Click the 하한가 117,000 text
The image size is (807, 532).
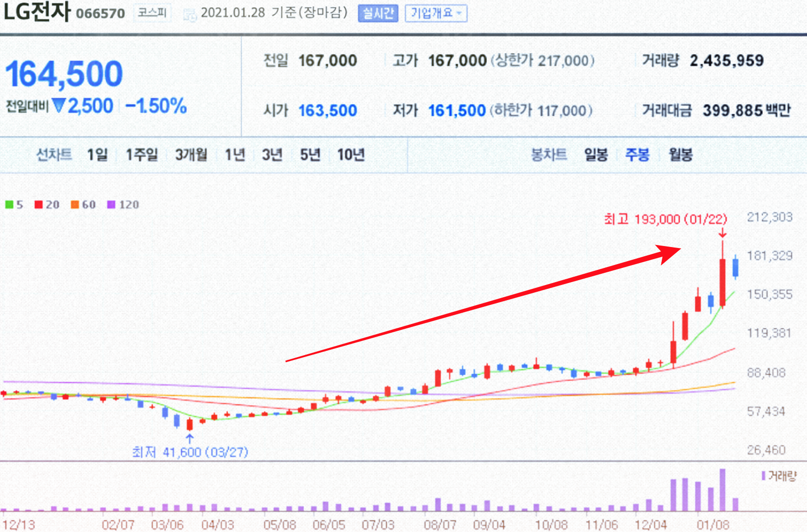click(x=541, y=111)
